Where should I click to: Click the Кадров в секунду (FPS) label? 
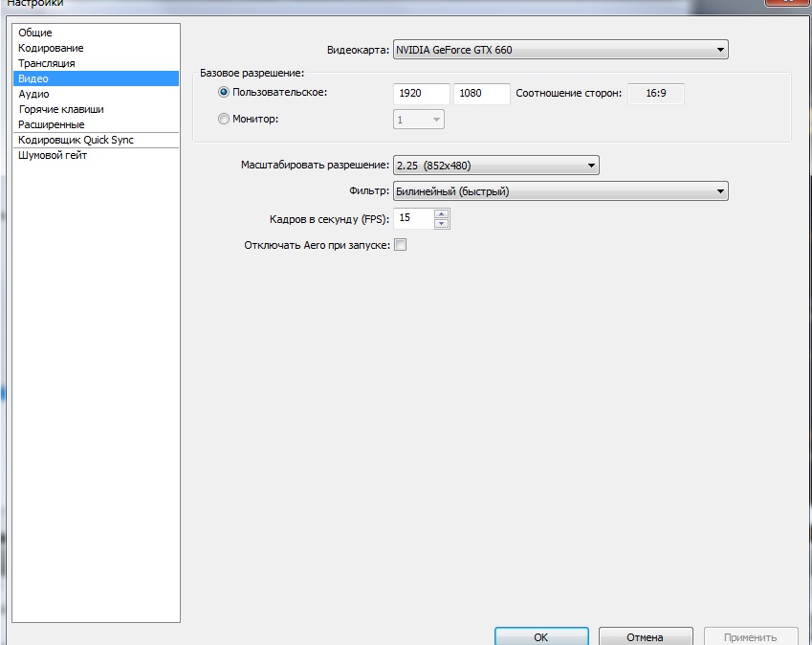(329, 219)
